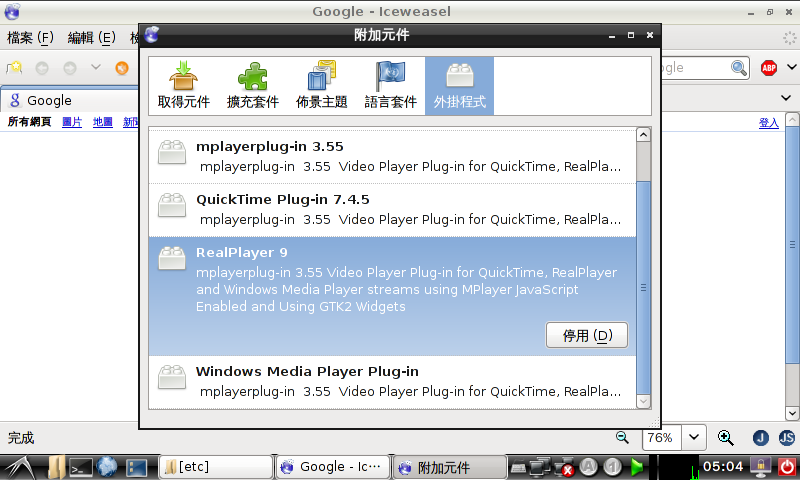This screenshot has height=480, width=800.
Task: Open the tab list dropdown in Iceweasel
Action: coord(786,97)
